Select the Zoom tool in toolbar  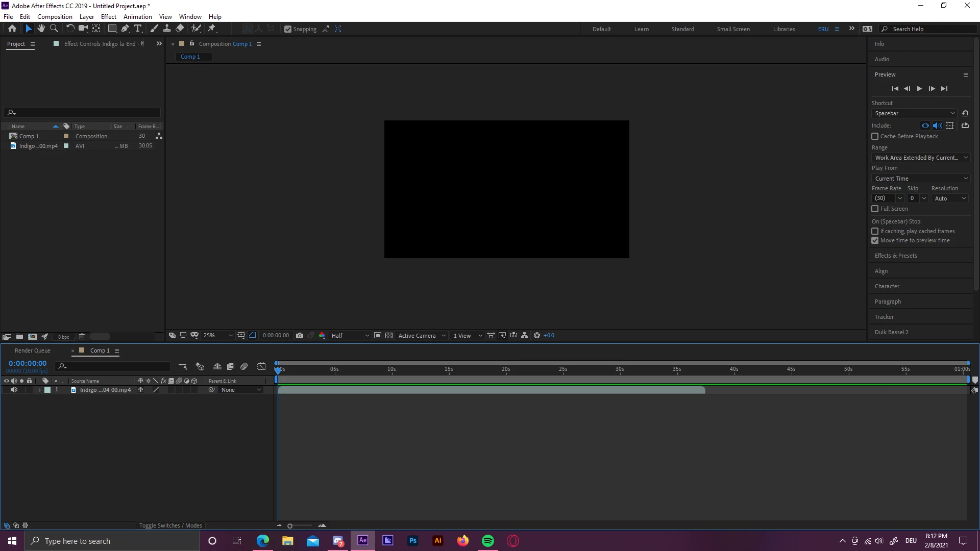(54, 29)
